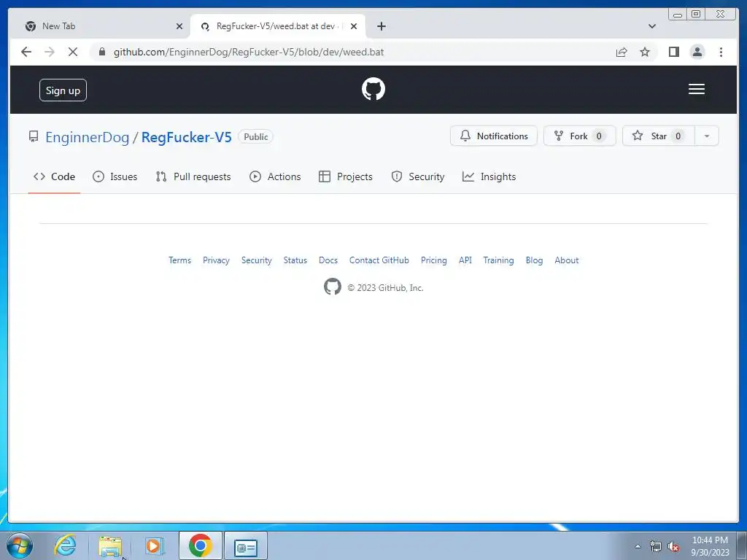Click the API footer link

(x=465, y=260)
